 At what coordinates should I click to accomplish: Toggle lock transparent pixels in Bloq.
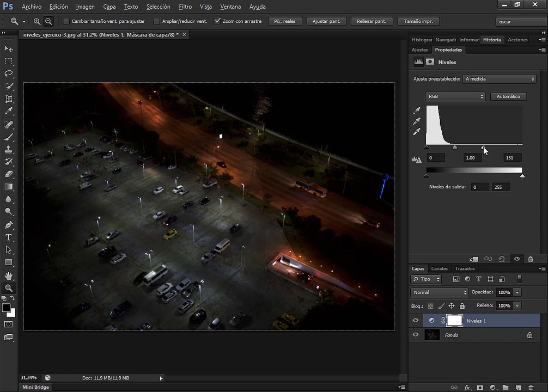point(430,306)
